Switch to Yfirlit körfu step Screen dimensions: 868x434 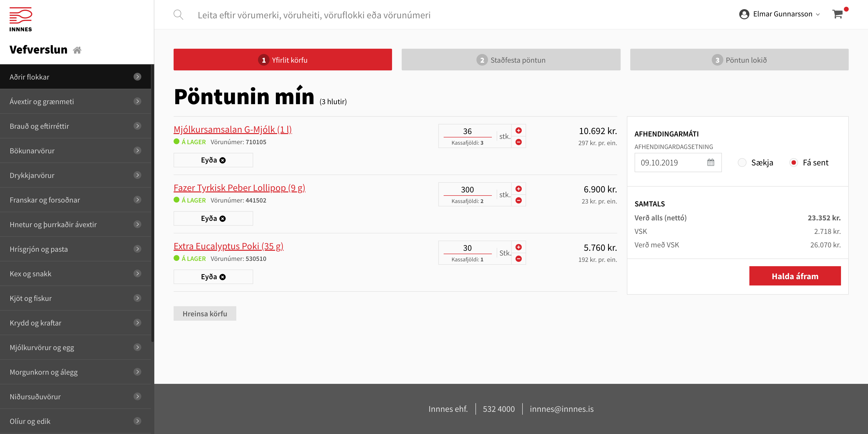coord(283,60)
